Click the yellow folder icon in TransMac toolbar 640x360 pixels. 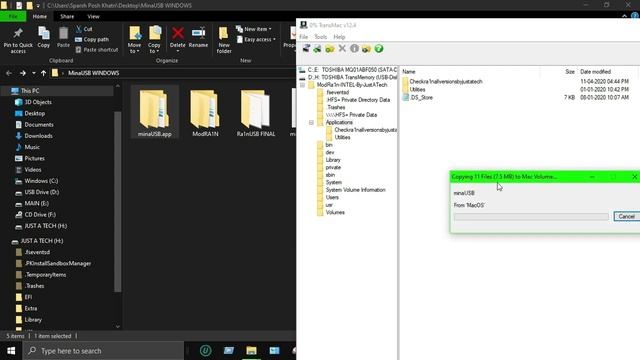(x=330, y=49)
